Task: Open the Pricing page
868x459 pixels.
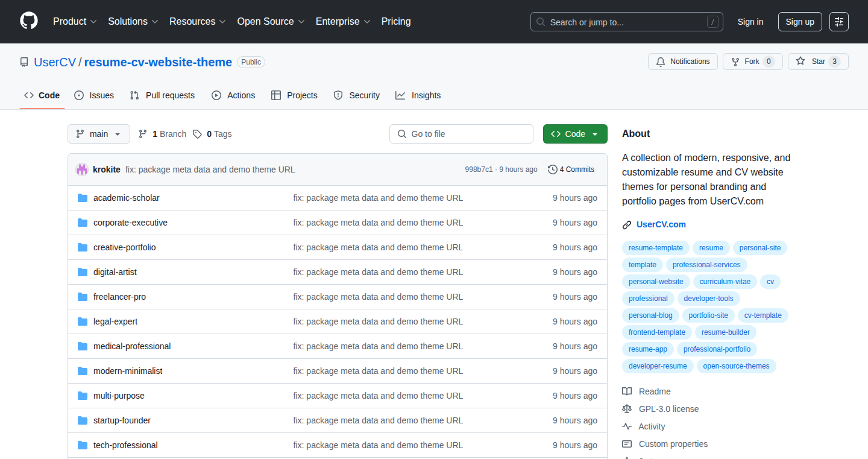Action: pos(396,22)
